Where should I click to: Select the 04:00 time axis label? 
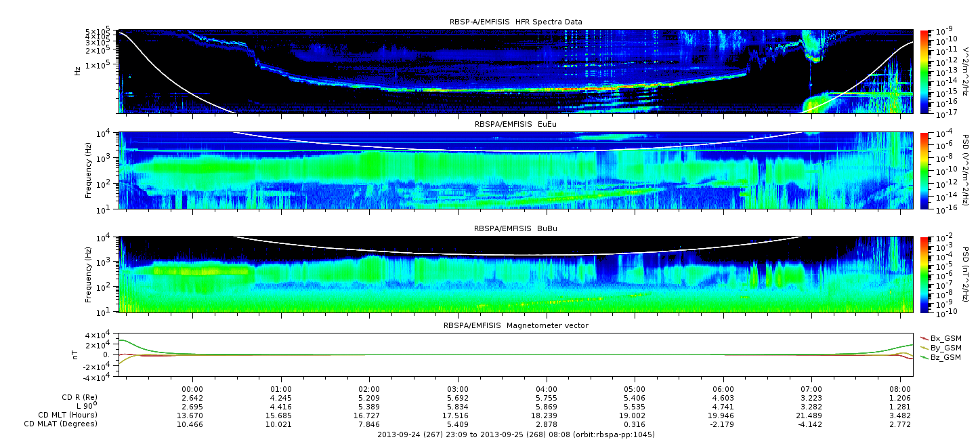(547, 389)
